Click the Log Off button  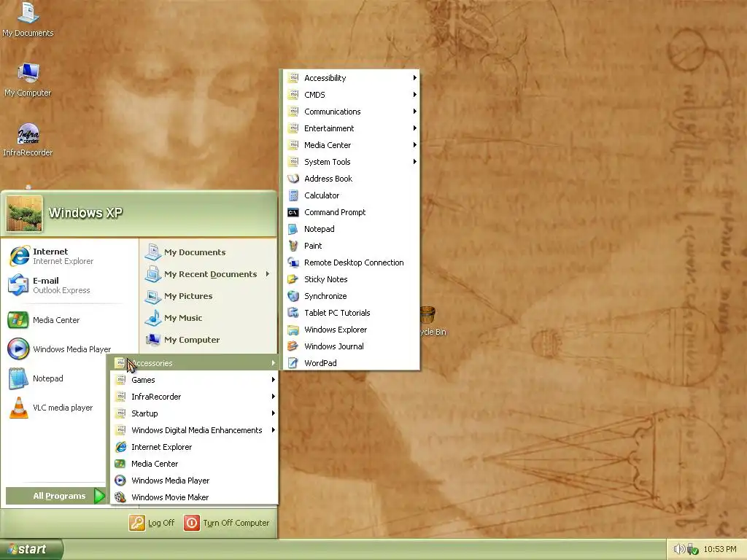(152, 523)
